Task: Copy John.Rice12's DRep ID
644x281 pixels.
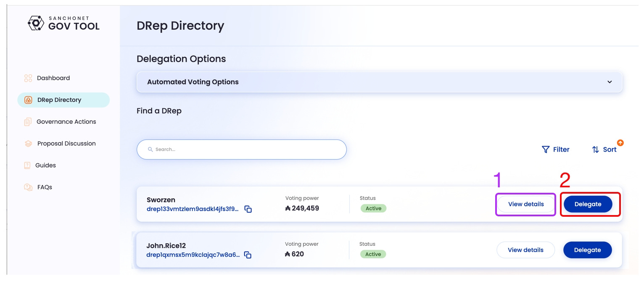Action: [248, 255]
